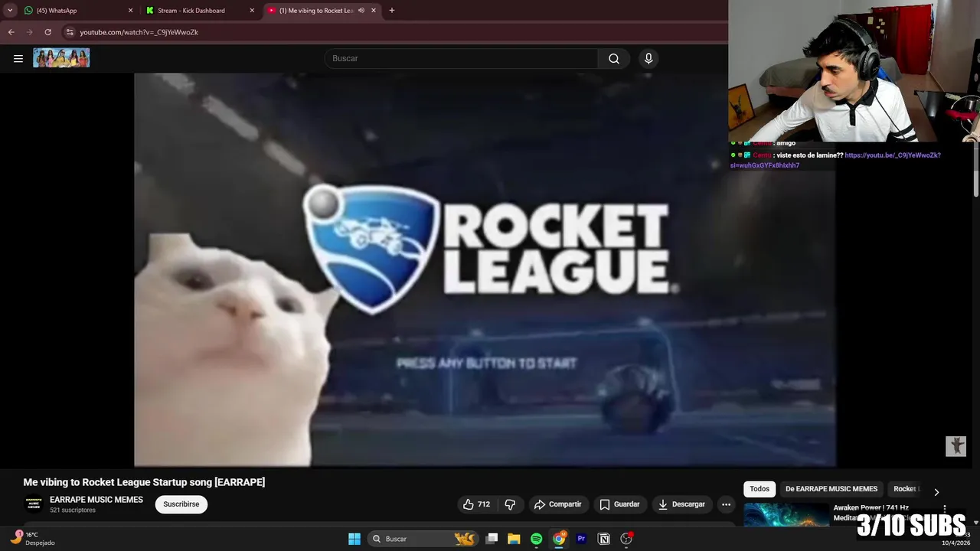This screenshot has width=980, height=551.
Task: Open Task View on taskbar
Action: tap(492, 539)
